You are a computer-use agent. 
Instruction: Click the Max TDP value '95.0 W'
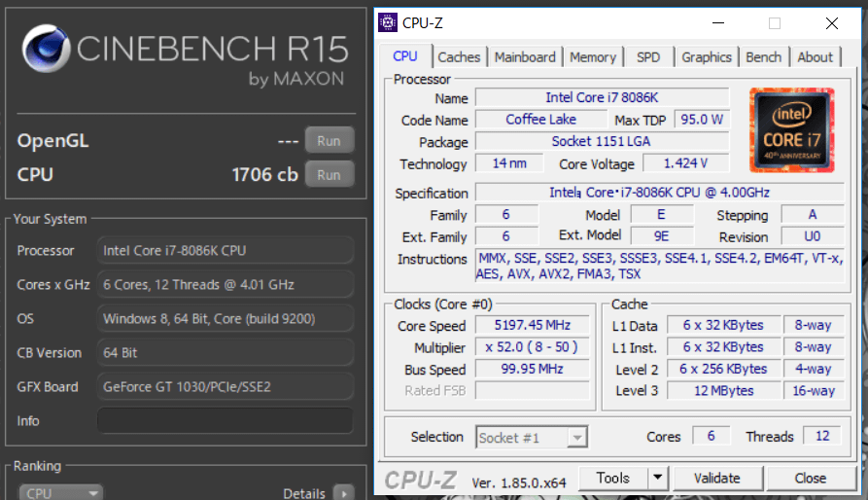[x=702, y=119]
